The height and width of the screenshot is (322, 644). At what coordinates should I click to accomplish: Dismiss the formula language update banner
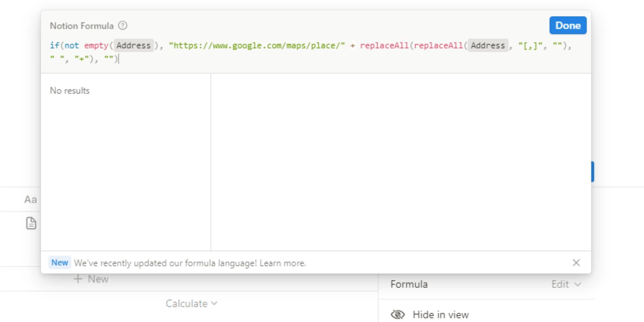tap(576, 263)
